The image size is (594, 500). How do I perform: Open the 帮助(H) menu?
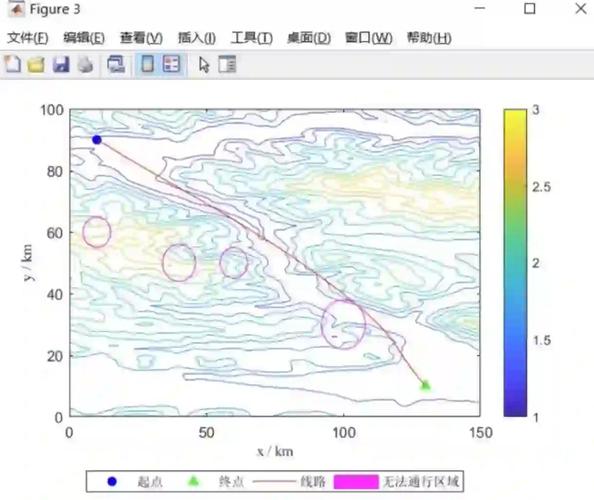429,38
